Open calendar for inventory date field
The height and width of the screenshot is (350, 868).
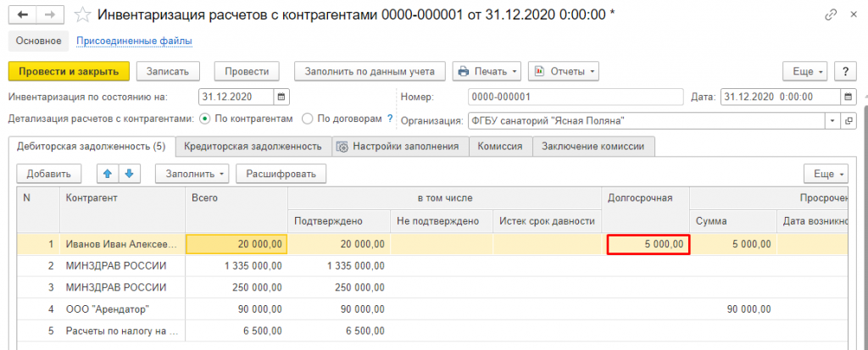coord(282,97)
